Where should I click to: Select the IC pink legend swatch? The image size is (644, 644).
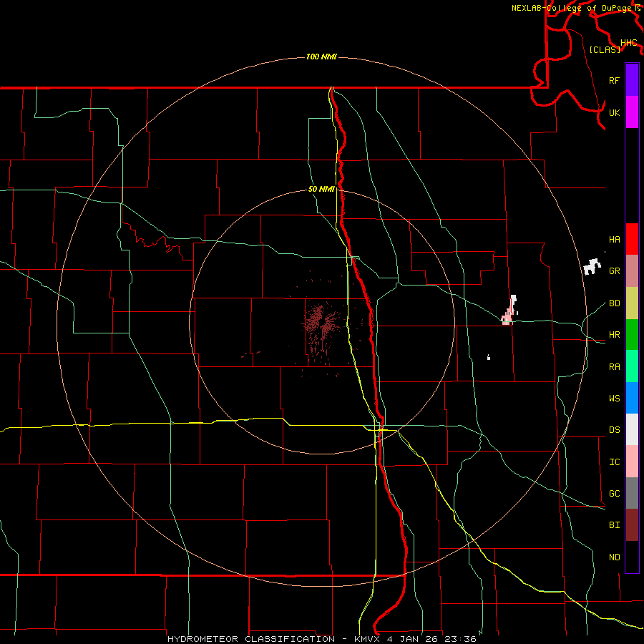click(632, 462)
